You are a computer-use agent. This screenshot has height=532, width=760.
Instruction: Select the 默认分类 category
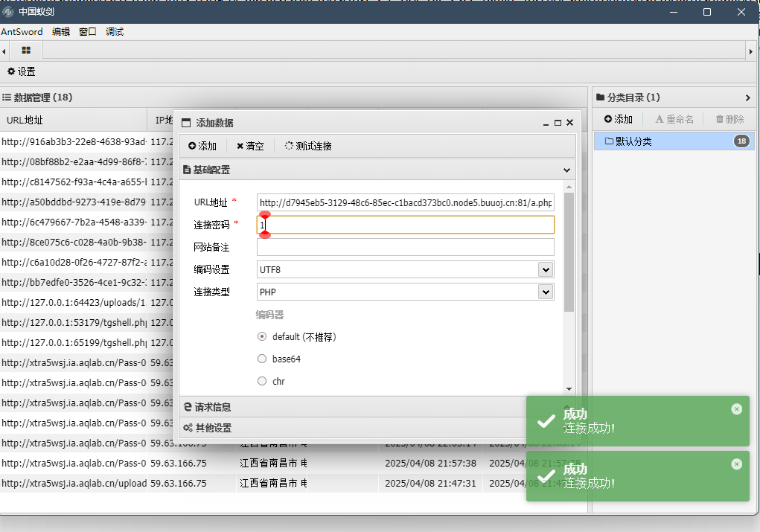click(633, 141)
